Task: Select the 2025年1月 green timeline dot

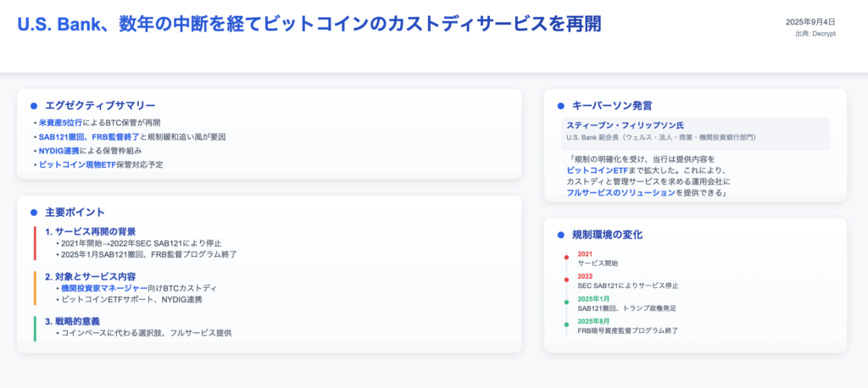Action: [566, 302]
